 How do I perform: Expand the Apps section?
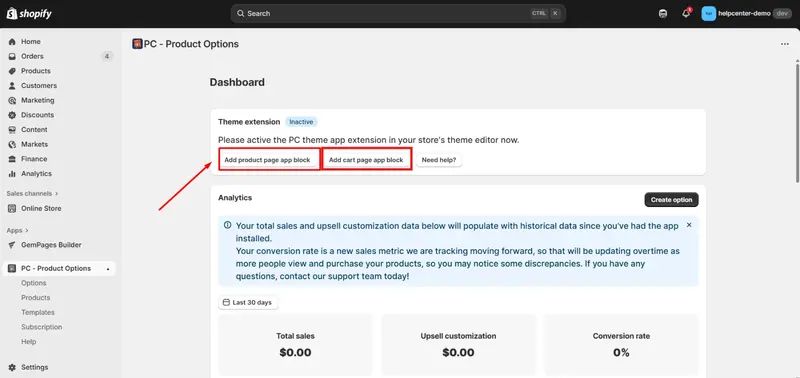17,231
